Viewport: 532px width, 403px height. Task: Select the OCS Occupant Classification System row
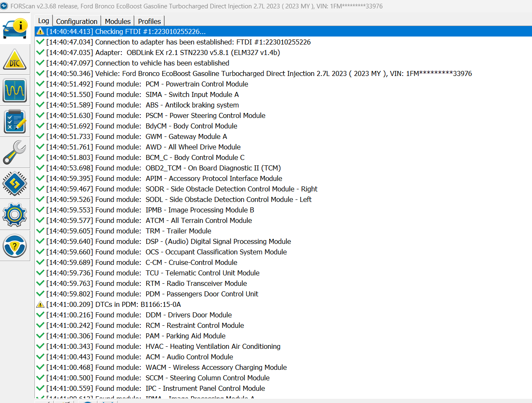283,252
